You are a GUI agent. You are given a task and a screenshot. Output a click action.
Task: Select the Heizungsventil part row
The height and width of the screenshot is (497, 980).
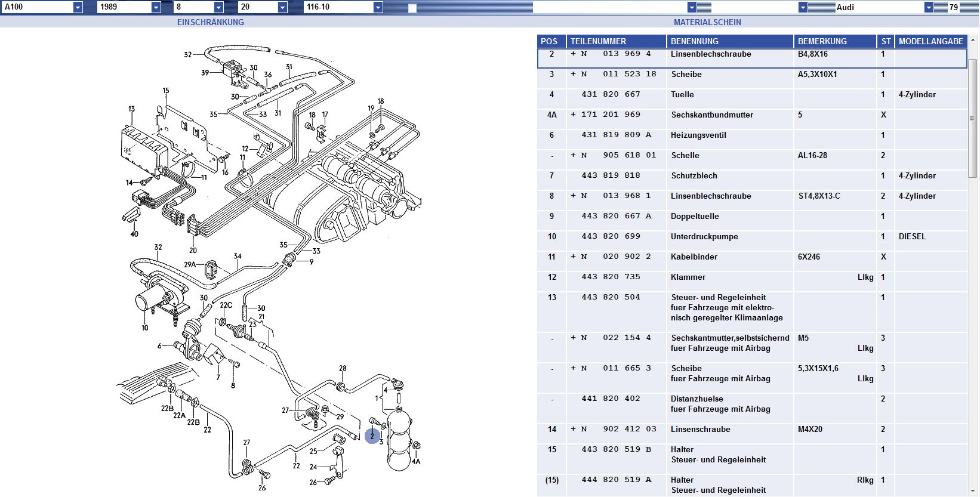698,135
